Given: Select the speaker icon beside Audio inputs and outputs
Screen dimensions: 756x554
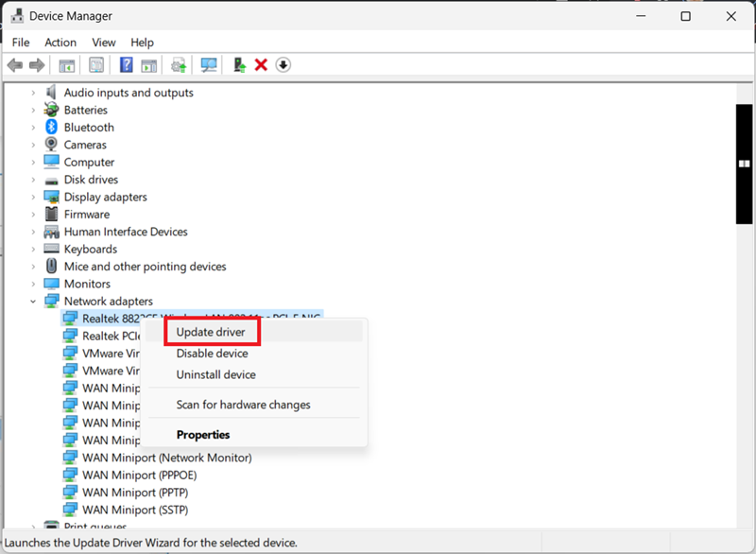Looking at the screenshot, I should [51, 92].
